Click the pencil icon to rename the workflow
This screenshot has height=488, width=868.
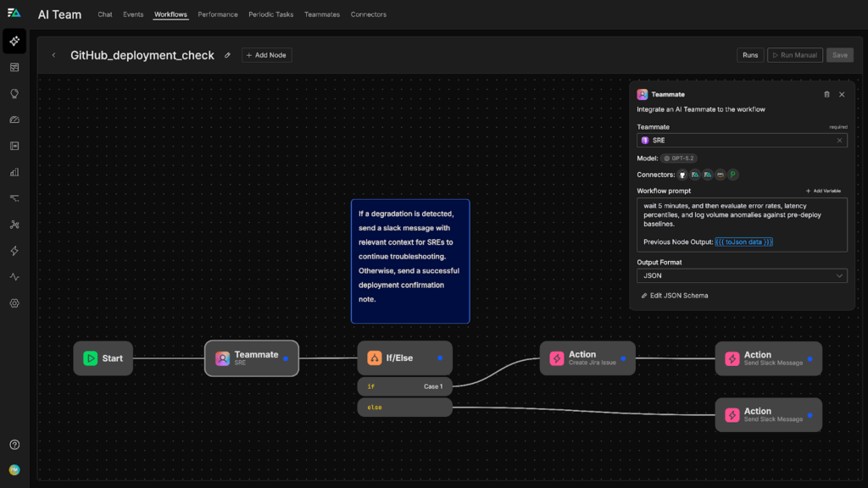227,55
